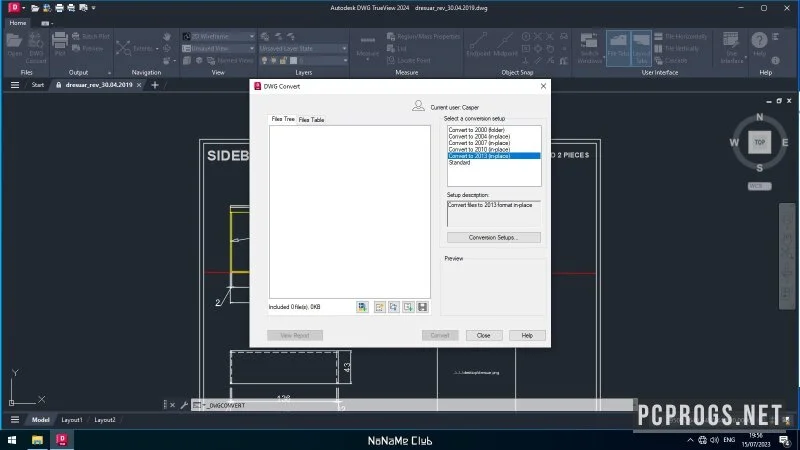Click New List icon in DWG Convert
Image resolution: width=800 pixels, height=450 pixels.
tap(380, 307)
